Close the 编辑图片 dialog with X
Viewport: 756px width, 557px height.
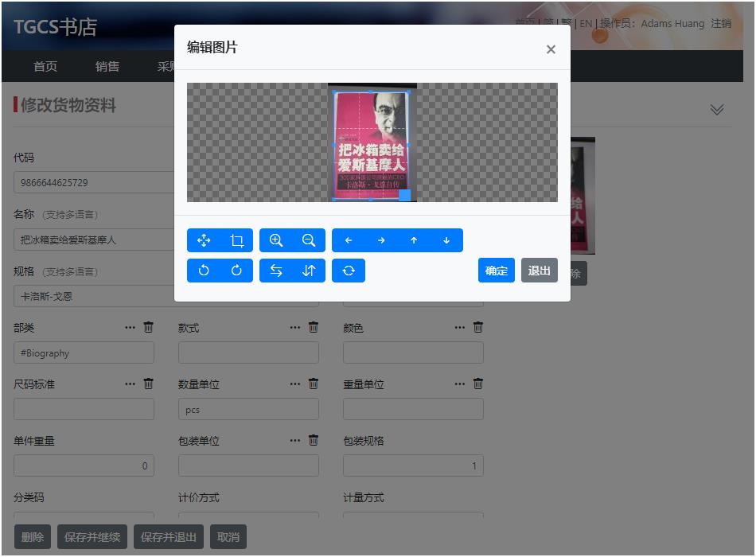(x=551, y=49)
